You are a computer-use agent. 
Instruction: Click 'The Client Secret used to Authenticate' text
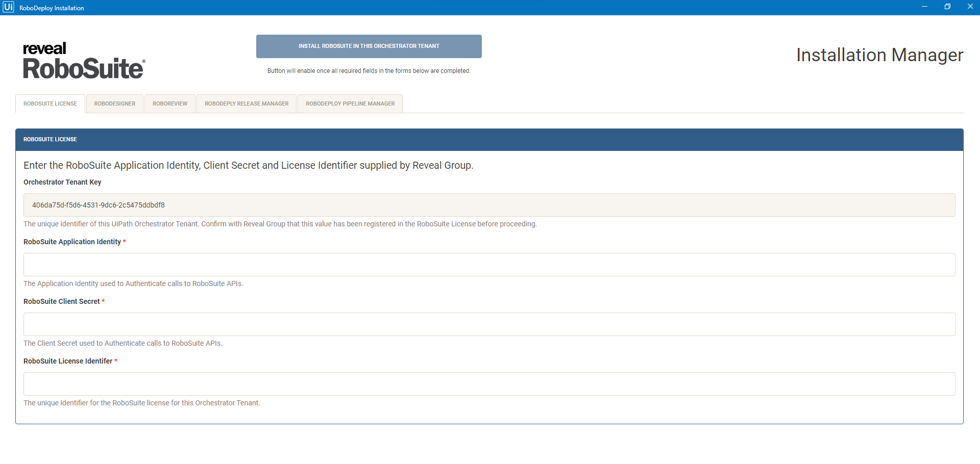(123, 343)
